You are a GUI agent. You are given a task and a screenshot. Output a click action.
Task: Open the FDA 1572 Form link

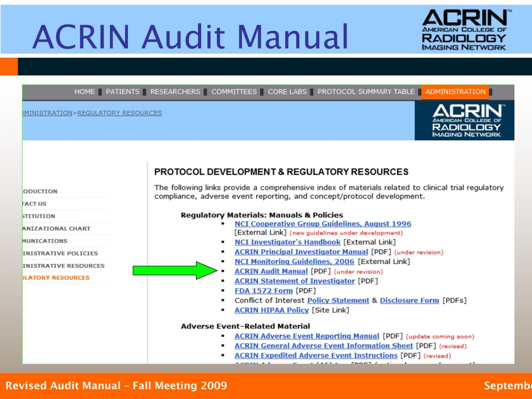(264, 291)
